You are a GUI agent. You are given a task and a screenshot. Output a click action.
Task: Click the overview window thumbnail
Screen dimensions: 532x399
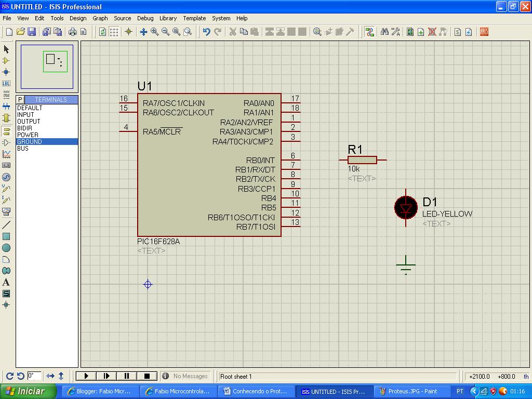click(x=47, y=67)
